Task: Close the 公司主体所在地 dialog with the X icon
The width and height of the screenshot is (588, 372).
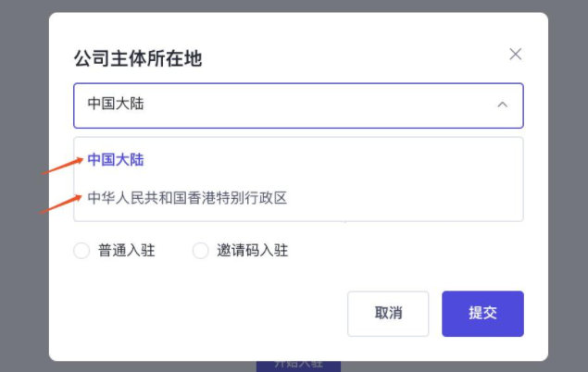Action: tap(515, 55)
